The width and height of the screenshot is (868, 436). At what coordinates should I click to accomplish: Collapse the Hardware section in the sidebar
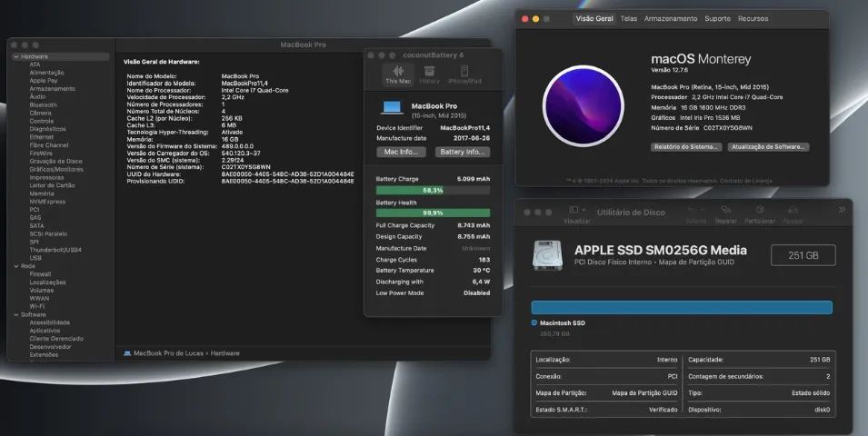tap(16, 56)
